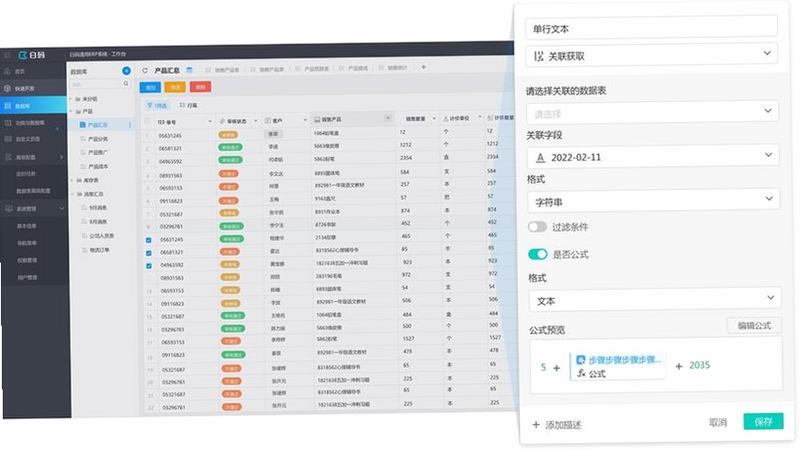
Task: Open the 销售产品 column header dropdown
Action: pyautogui.click(x=388, y=118)
